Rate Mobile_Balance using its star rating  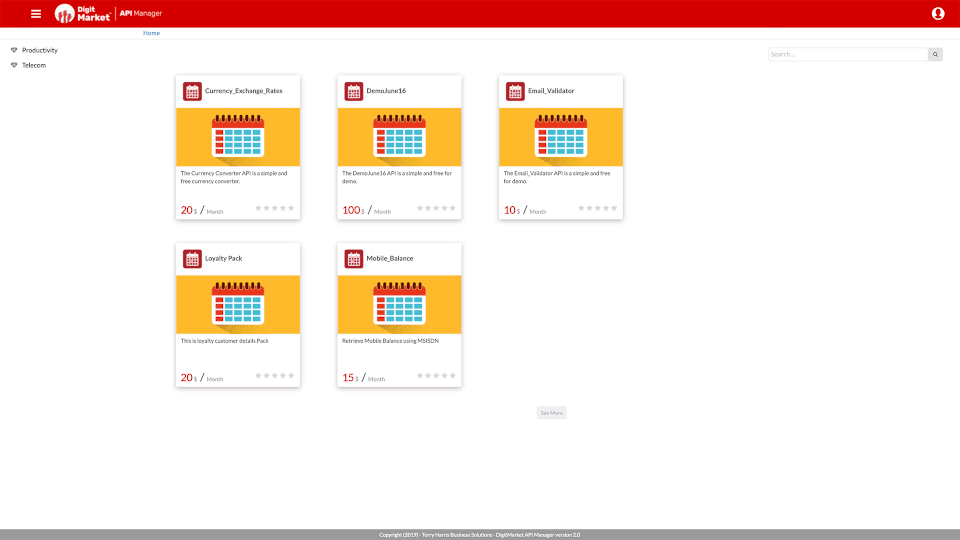click(x=436, y=376)
